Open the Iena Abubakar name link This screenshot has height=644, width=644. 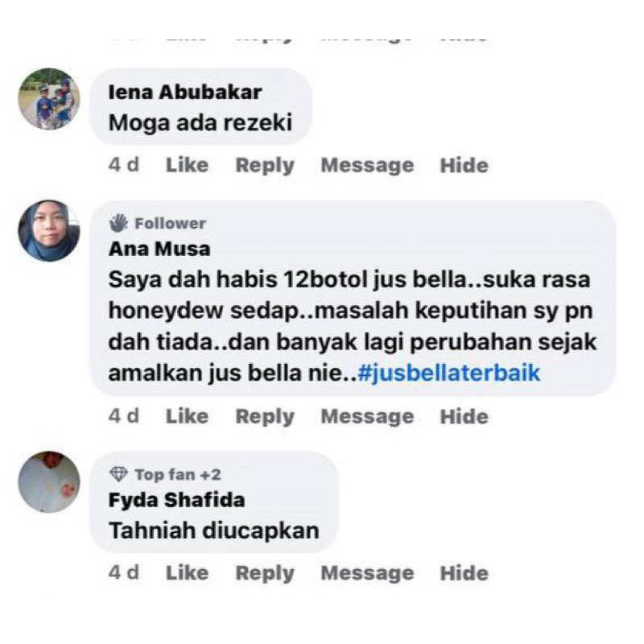185,92
